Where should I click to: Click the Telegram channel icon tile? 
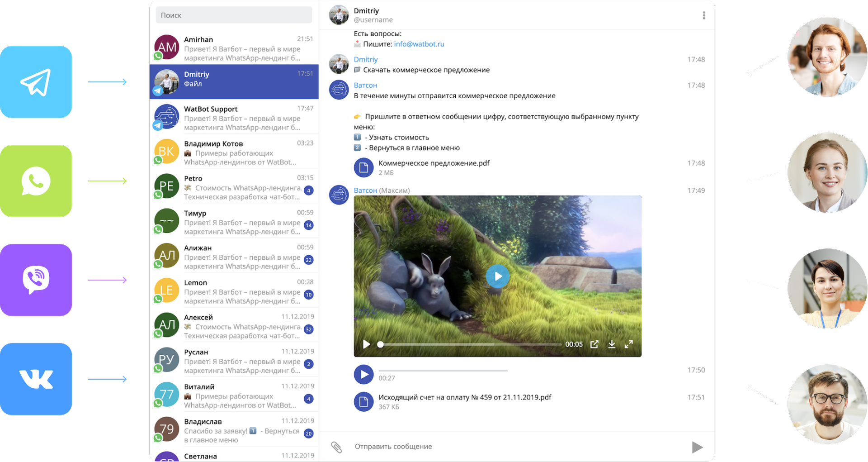(x=36, y=82)
